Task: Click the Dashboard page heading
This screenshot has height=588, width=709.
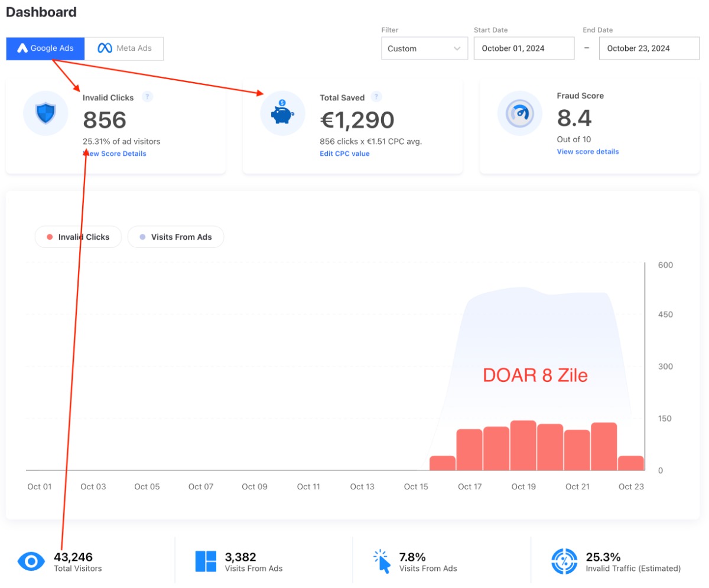Action: click(41, 12)
